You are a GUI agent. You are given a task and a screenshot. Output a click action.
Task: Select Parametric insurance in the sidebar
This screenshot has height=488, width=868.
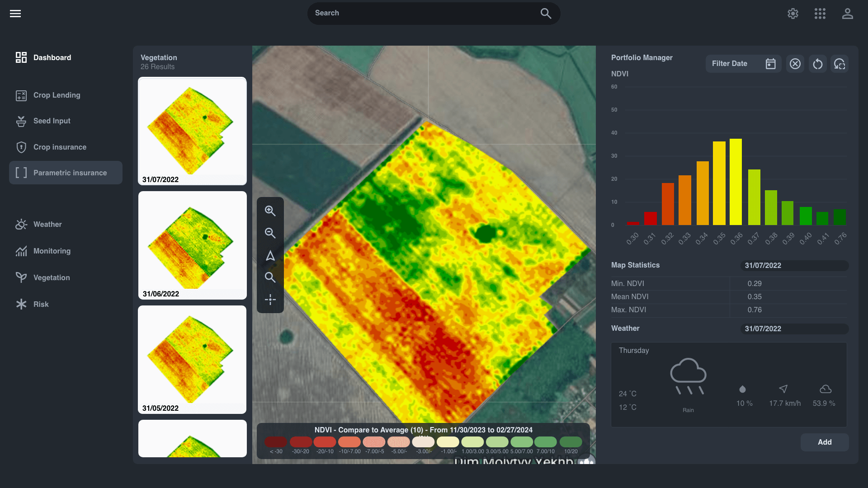coord(70,173)
